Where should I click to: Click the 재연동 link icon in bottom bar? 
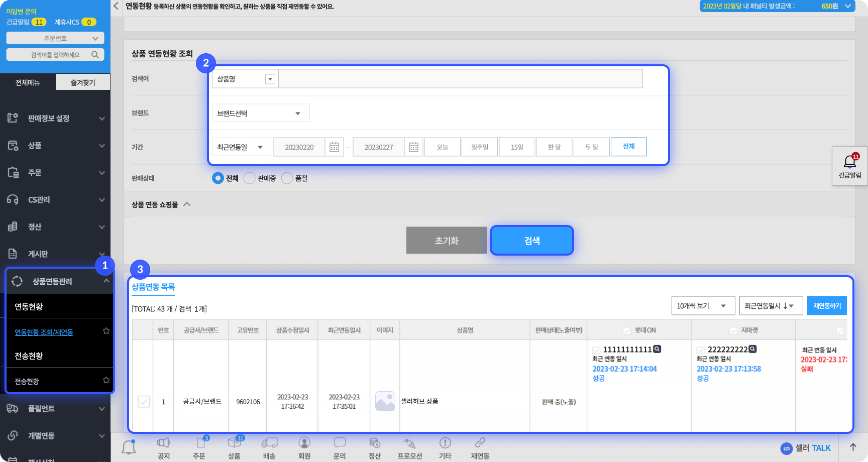point(480,443)
